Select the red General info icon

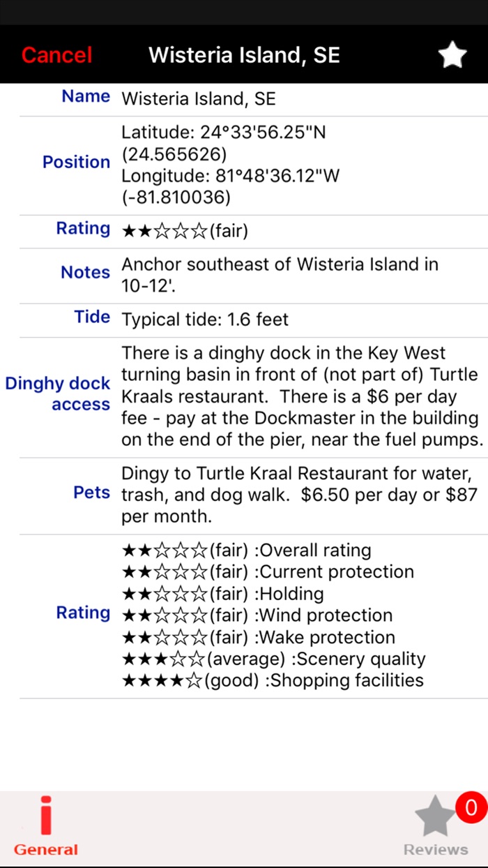46,816
